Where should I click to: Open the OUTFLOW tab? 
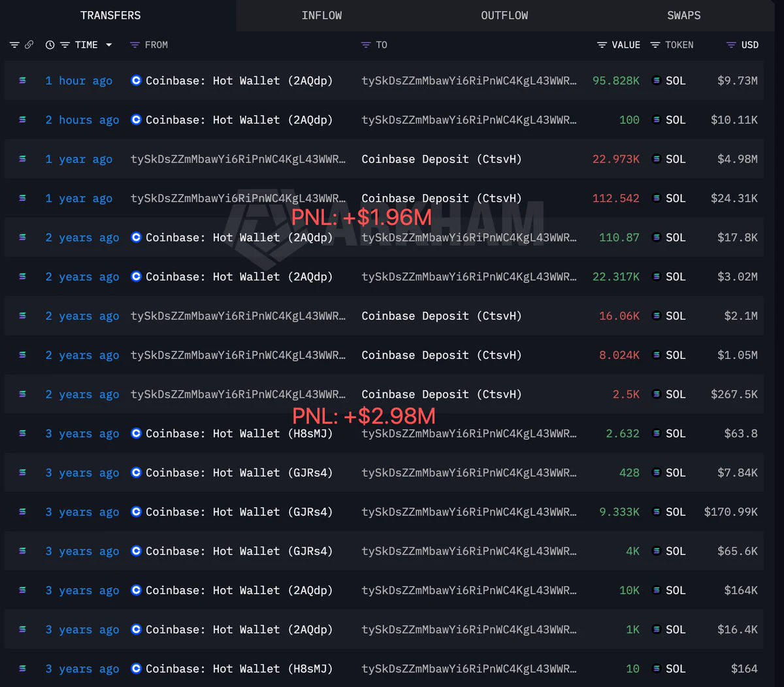pyautogui.click(x=504, y=15)
